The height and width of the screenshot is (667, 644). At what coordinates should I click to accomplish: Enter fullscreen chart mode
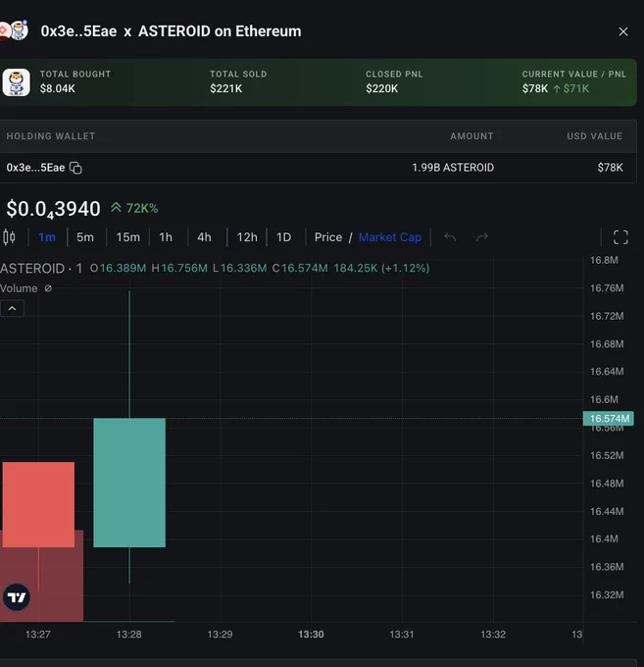pos(620,237)
